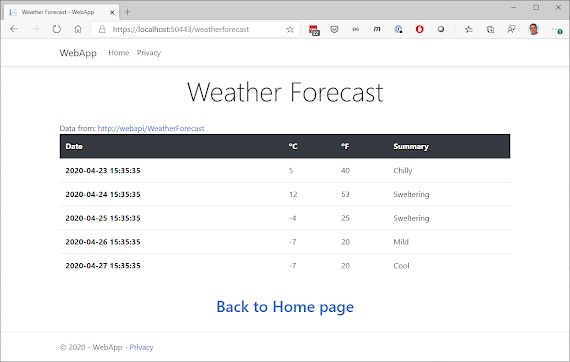Click the site lock icon in address bar
This screenshot has height=362, width=570.
click(102, 29)
